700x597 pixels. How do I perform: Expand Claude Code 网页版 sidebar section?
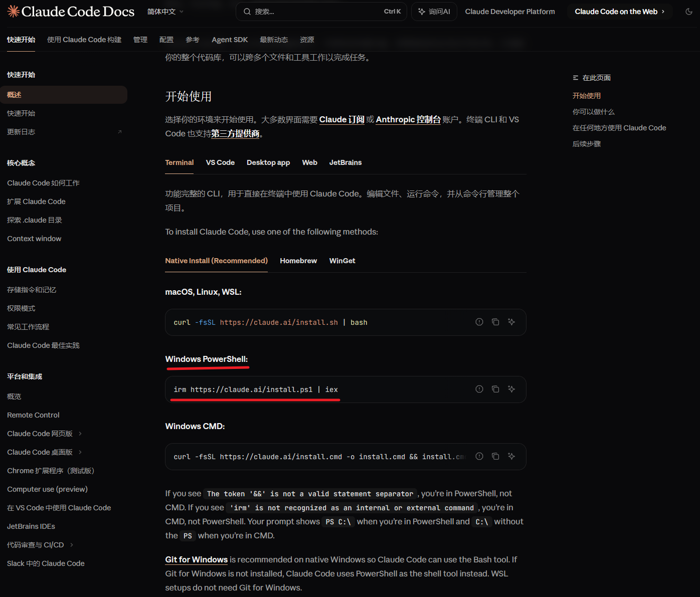tap(80, 434)
